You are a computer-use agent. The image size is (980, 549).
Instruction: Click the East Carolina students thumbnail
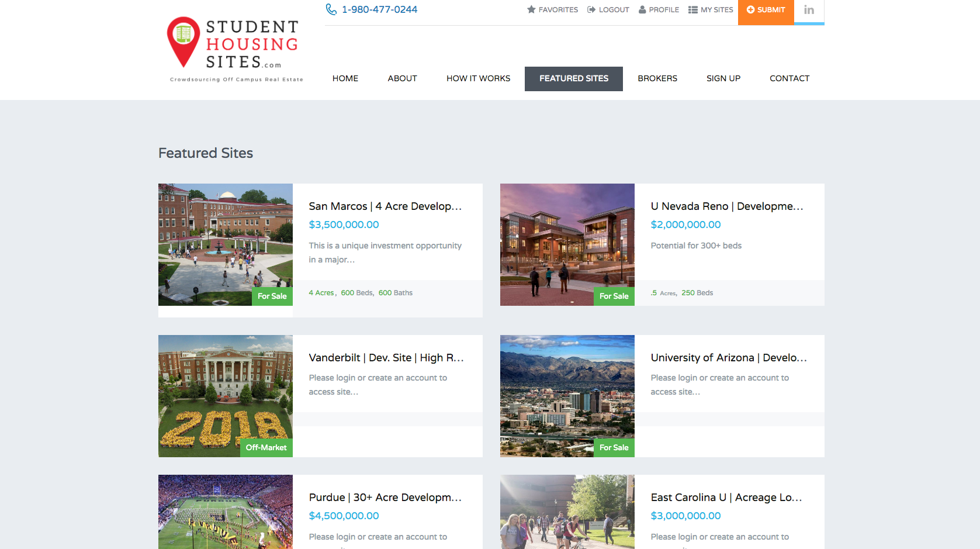(567, 512)
